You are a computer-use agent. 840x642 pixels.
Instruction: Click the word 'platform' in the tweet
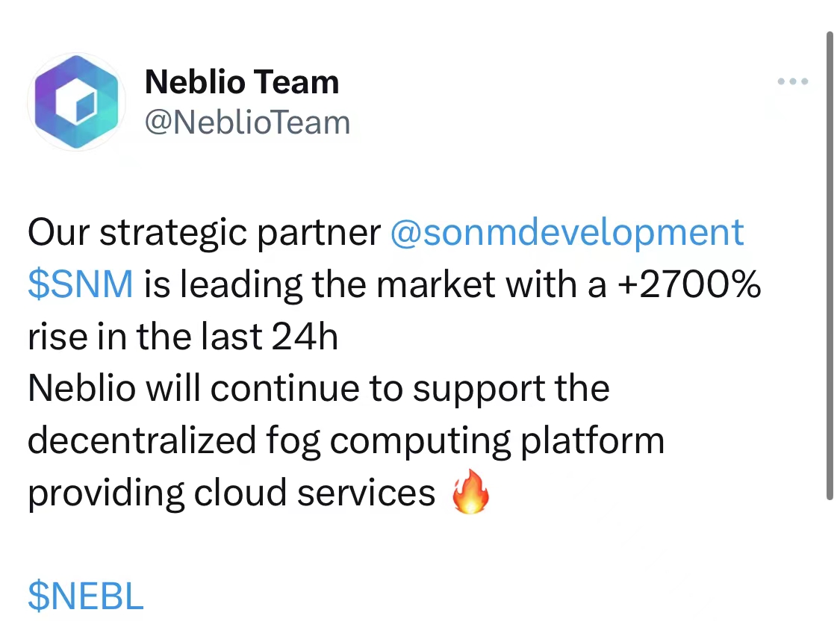(592, 441)
